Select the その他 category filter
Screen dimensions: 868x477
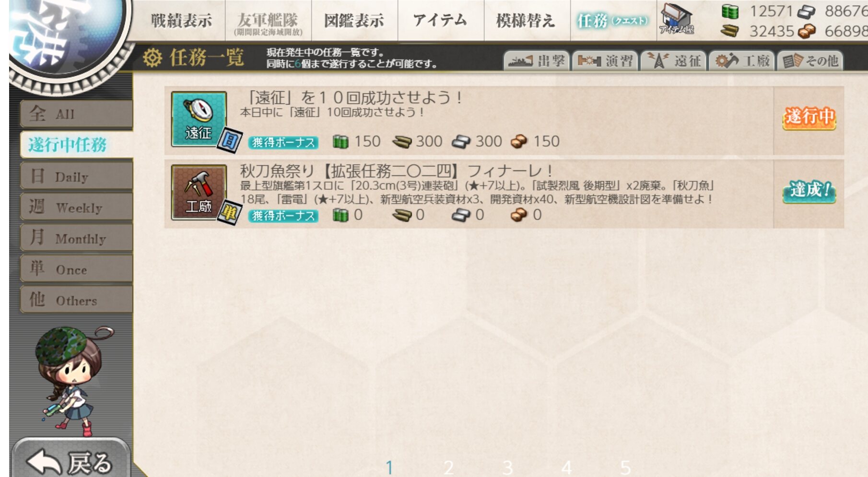pyautogui.click(x=810, y=61)
